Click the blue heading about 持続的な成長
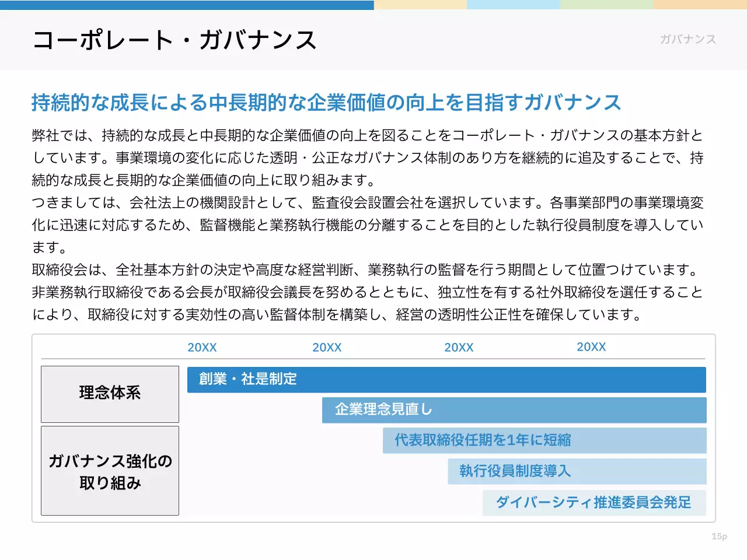 (326, 101)
